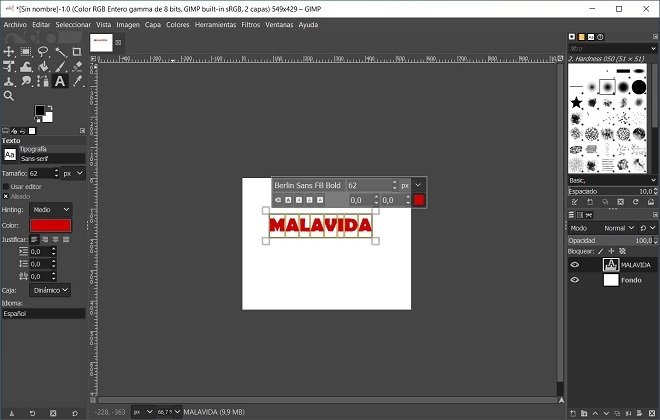Select the Smudge tool

tap(26, 81)
